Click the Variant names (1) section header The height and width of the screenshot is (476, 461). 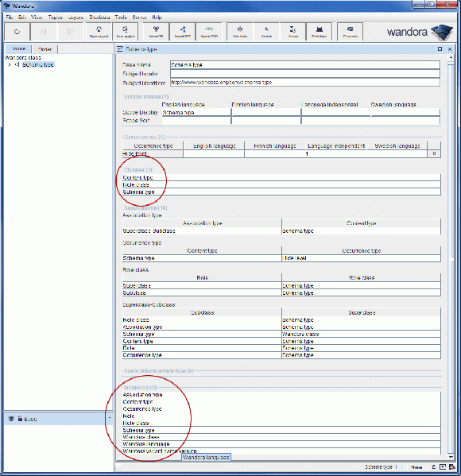click(146, 96)
